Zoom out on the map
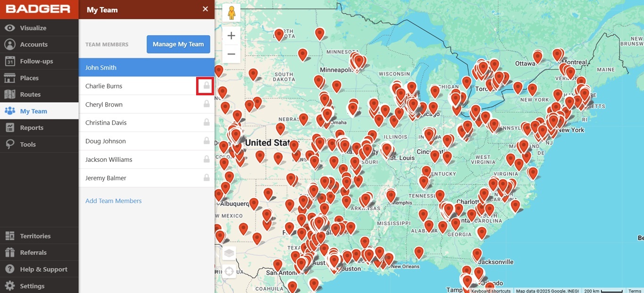644x293 pixels. [x=231, y=54]
